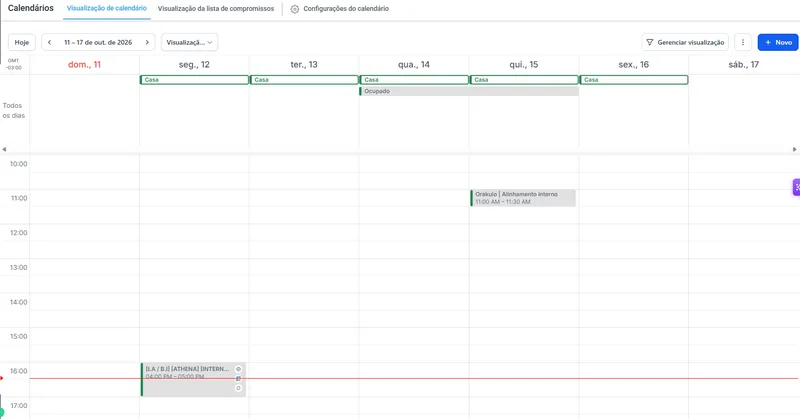This screenshot has width=800, height=419.
Task: Open Casa all-day event on sex., 16
Action: 634,80
